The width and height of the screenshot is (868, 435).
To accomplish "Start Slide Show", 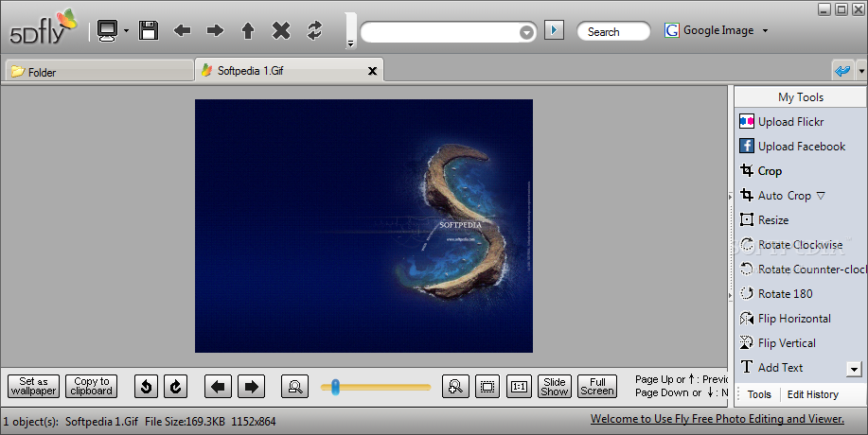I will click(554, 386).
